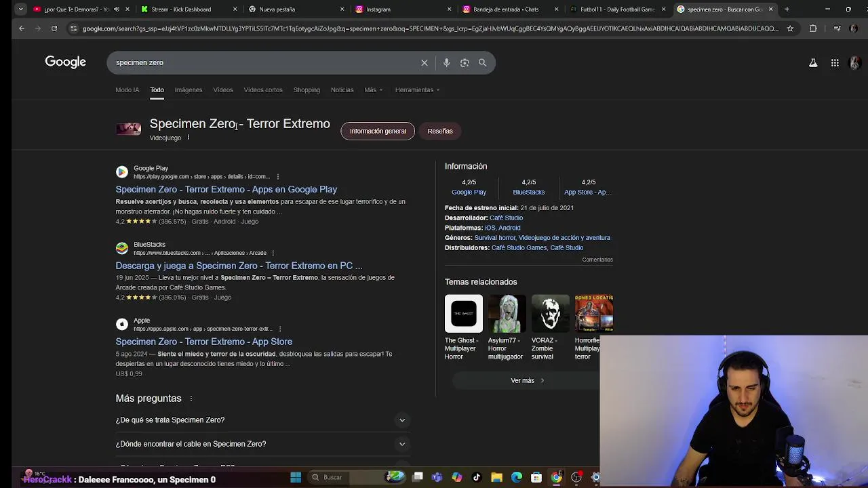The height and width of the screenshot is (488, 868).
Task: Select the Videos tab
Action: (223, 89)
